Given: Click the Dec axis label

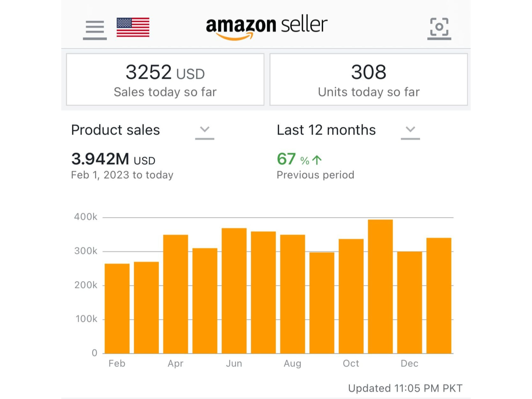Looking at the screenshot, I should pyautogui.click(x=410, y=363).
